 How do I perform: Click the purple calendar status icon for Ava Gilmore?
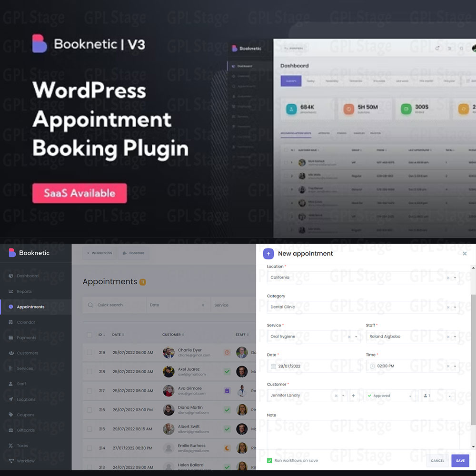point(227,391)
